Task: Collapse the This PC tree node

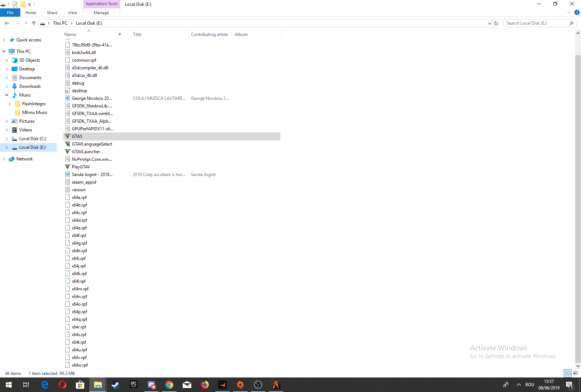Action: pyautogui.click(x=4, y=52)
